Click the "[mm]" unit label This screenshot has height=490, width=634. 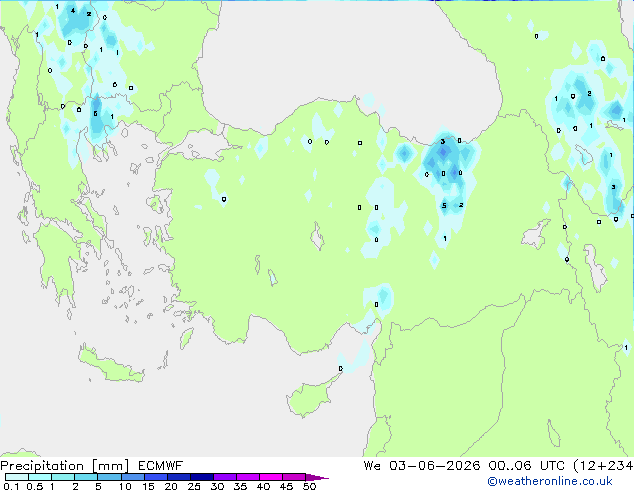[x=110, y=466]
